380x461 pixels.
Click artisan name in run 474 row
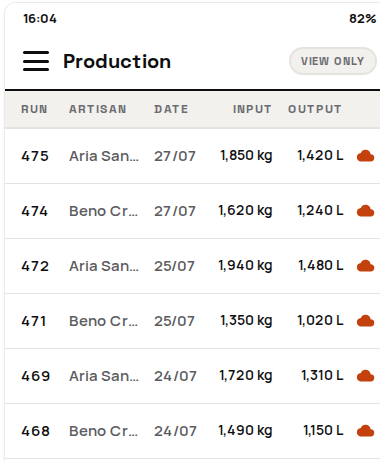click(103, 211)
